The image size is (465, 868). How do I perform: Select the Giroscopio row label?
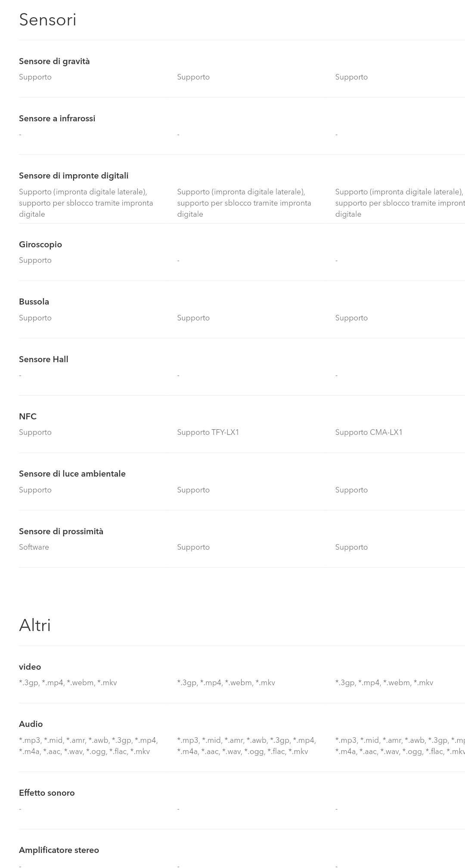[x=40, y=244]
